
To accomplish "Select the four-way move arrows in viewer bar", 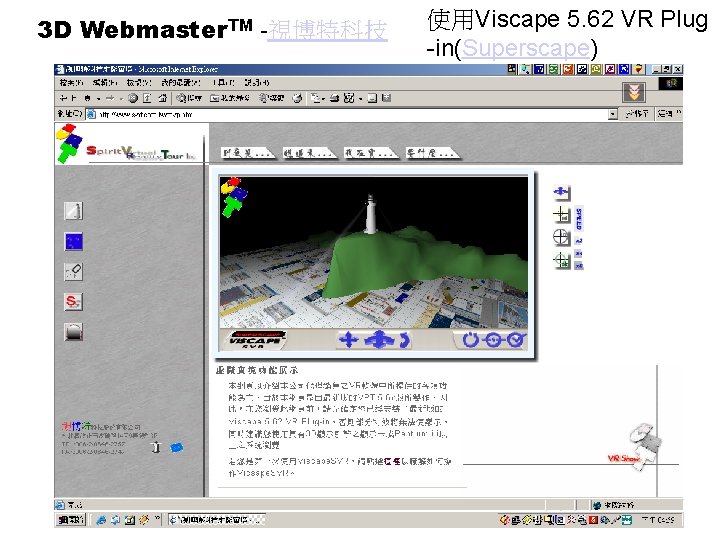I will click(349, 340).
